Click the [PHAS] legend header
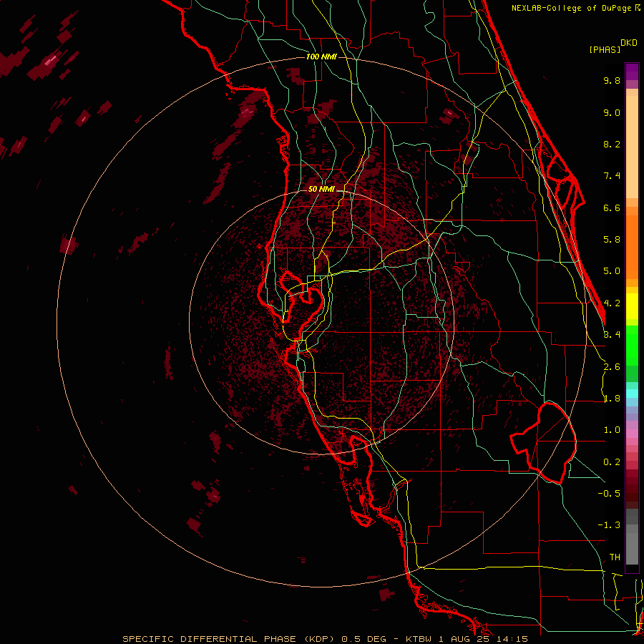 [x=605, y=49]
